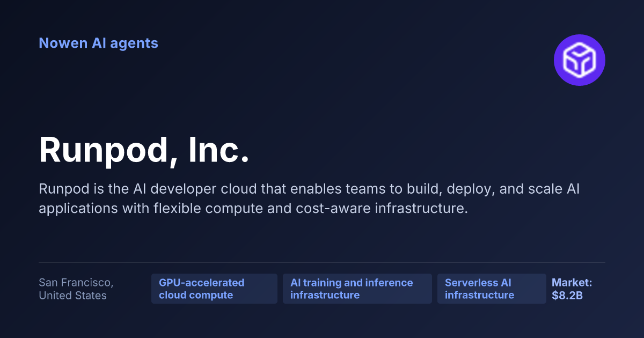
Task: Open the Nowen AI agents link
Action: coord(99,43)
